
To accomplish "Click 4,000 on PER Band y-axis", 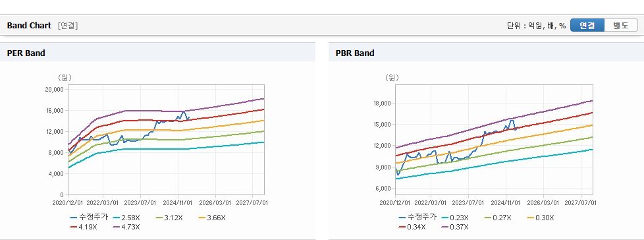I will (56, 173).
